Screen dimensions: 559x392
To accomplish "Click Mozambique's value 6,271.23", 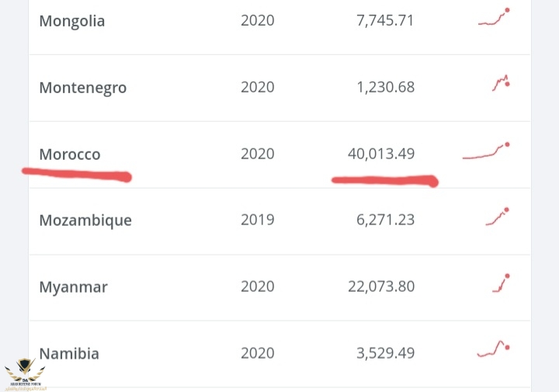I will 385,220.
